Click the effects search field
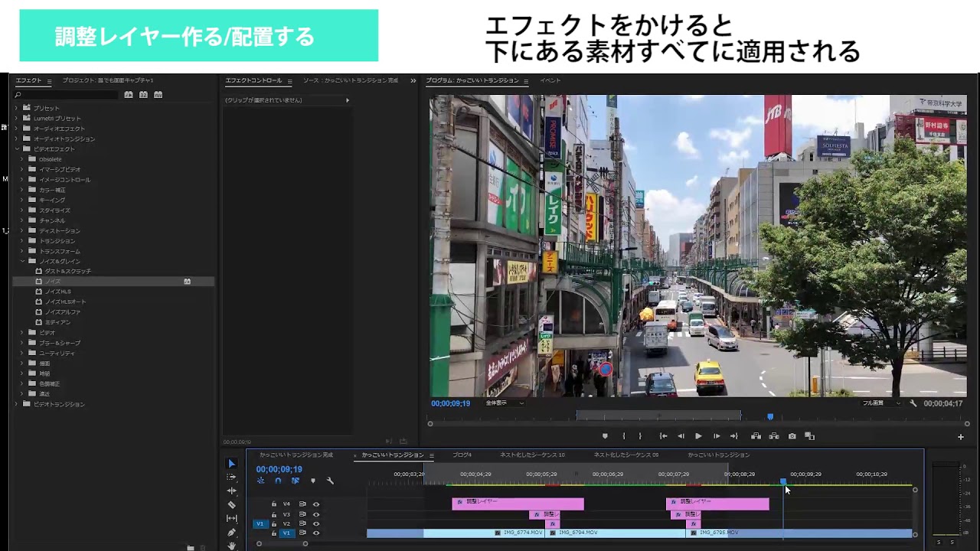The width and height of the screenshot is (980, 551). tap(66, 95)
